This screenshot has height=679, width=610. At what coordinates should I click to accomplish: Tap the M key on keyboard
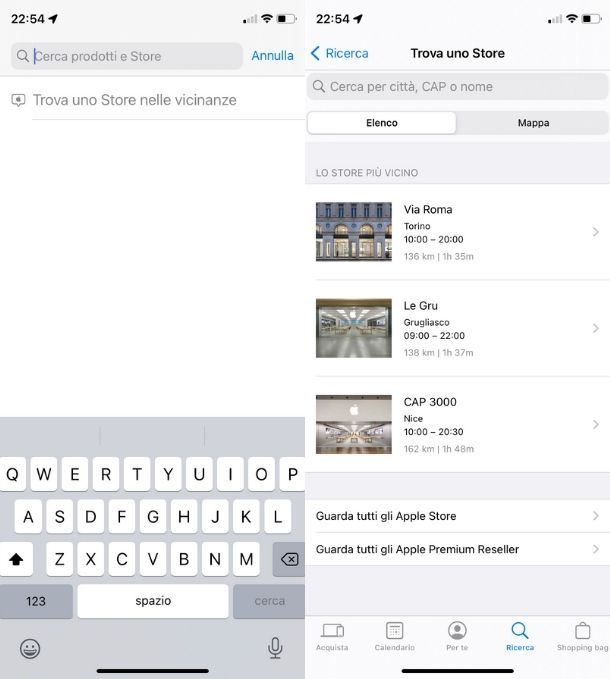click(246, 559)
